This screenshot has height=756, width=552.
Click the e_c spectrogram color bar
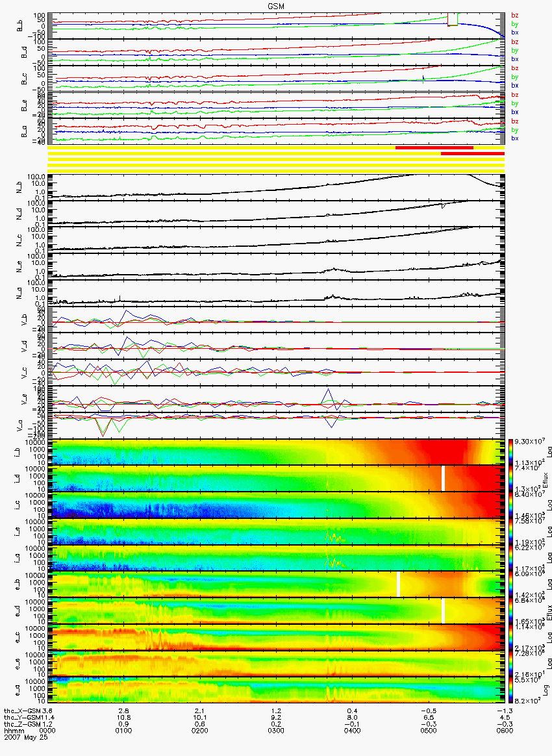pos(512,638)
